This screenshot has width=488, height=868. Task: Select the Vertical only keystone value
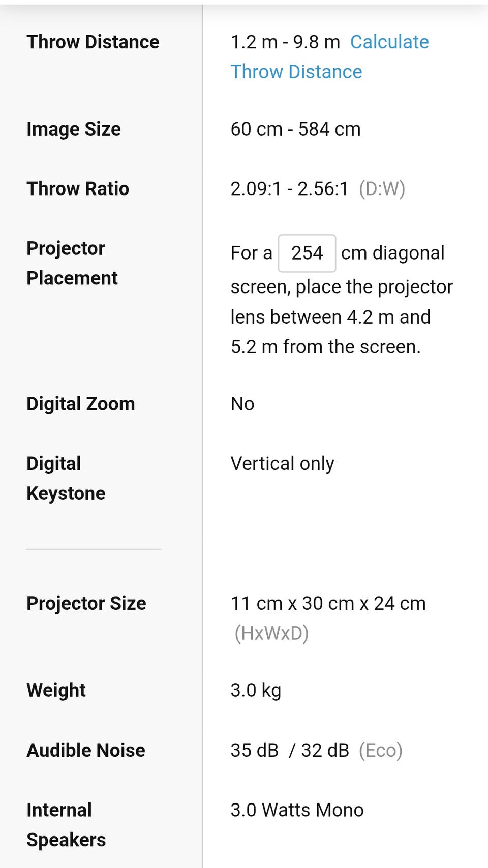tap(283, 463)
